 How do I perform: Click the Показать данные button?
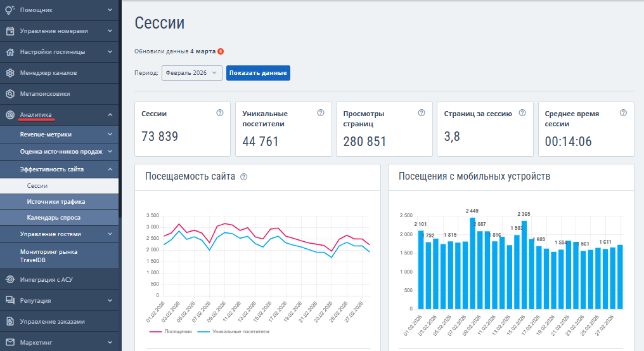coord(258,73)
